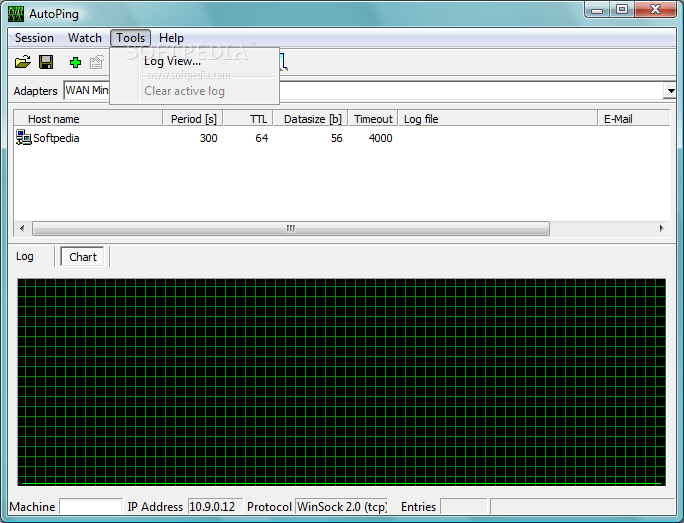Click the TTL value 64
Screen dimensions: 684x523
(261, 138)
